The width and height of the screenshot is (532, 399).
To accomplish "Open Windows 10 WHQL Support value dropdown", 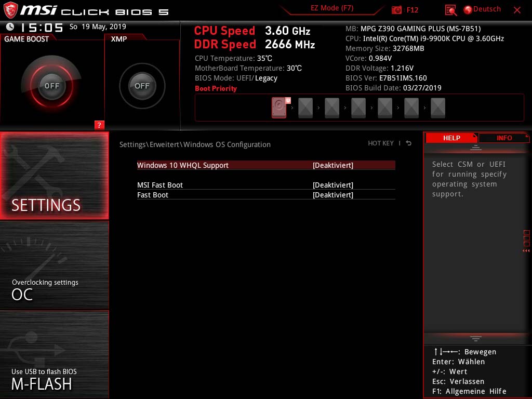I will (x=333, y=165).
